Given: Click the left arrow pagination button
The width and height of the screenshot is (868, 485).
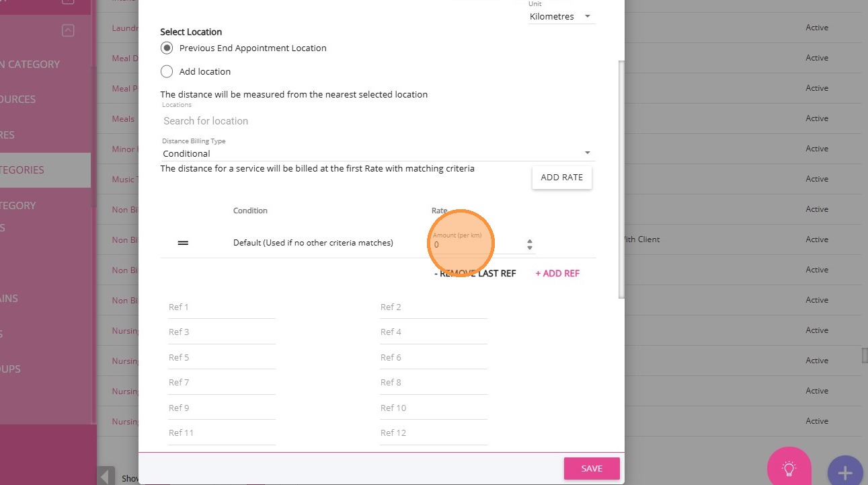Looking at the screenshot, I should 106,477.
